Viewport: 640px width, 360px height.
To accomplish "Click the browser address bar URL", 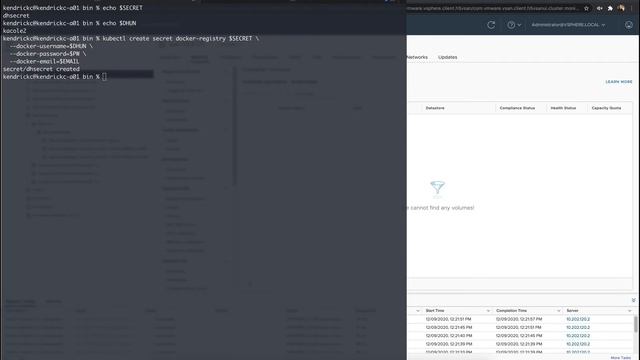I will (493, 8).
